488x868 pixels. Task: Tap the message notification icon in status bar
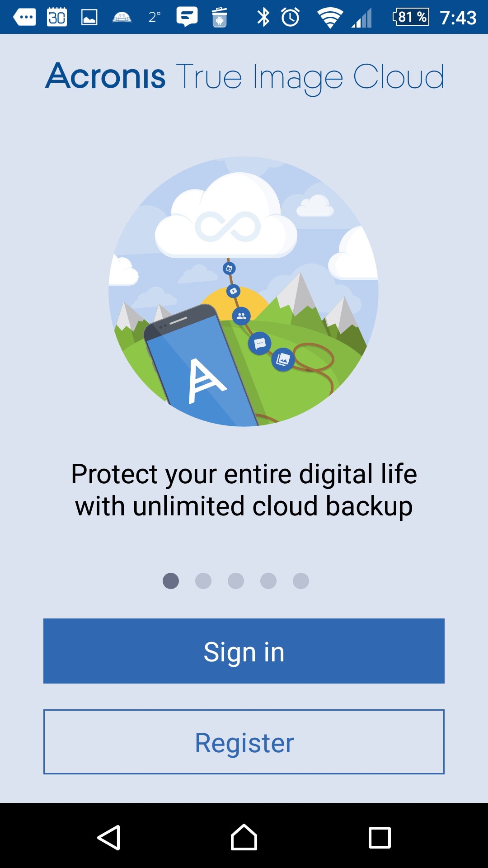point(187,17)
